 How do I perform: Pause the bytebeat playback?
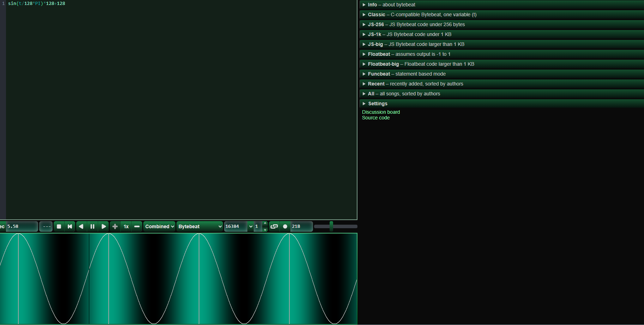92,226
